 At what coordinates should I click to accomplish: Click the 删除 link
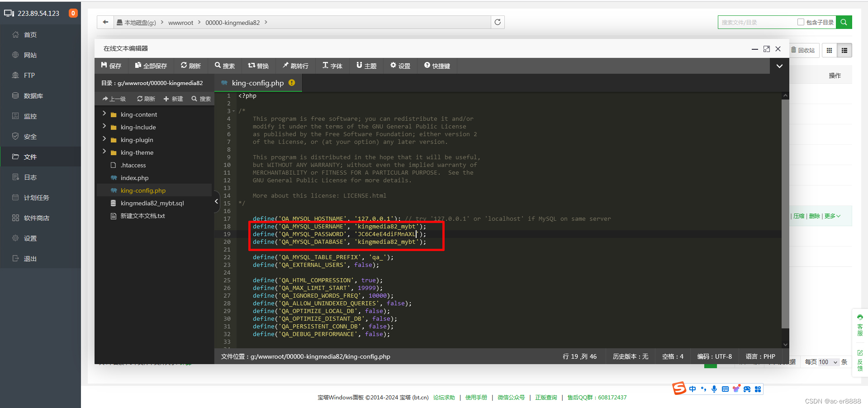point(814,216)
